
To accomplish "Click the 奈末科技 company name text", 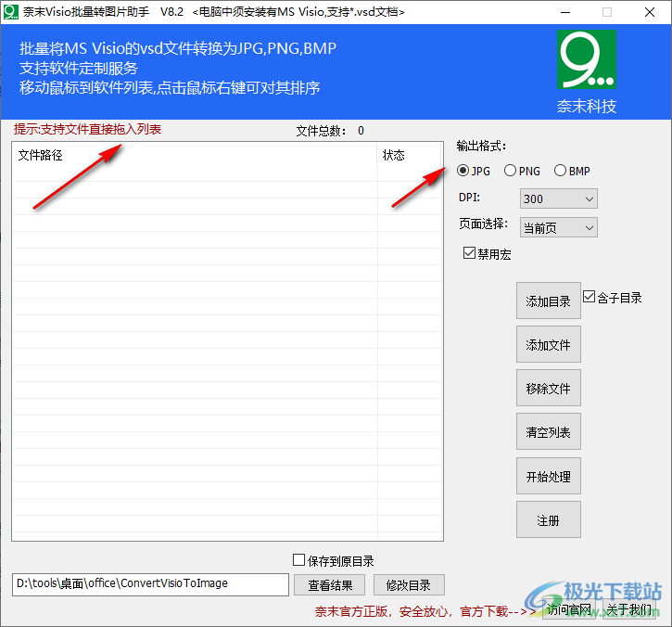I will (587, 106).
